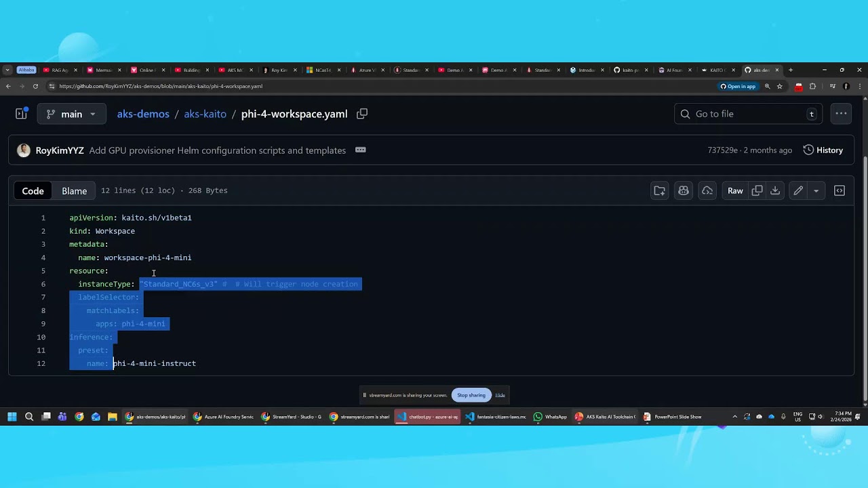Open the Raw file view
868x488 pixels.
click(x=735, y=190)
